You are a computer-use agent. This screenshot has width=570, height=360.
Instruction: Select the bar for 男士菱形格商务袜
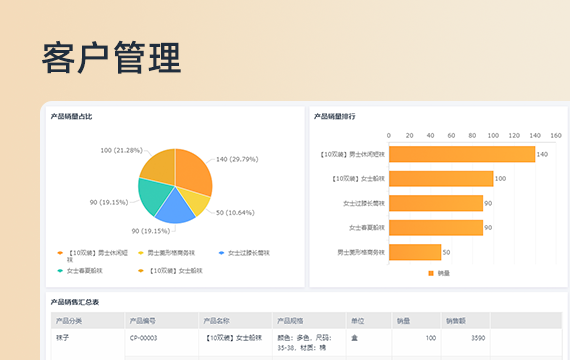coord(415,252)
